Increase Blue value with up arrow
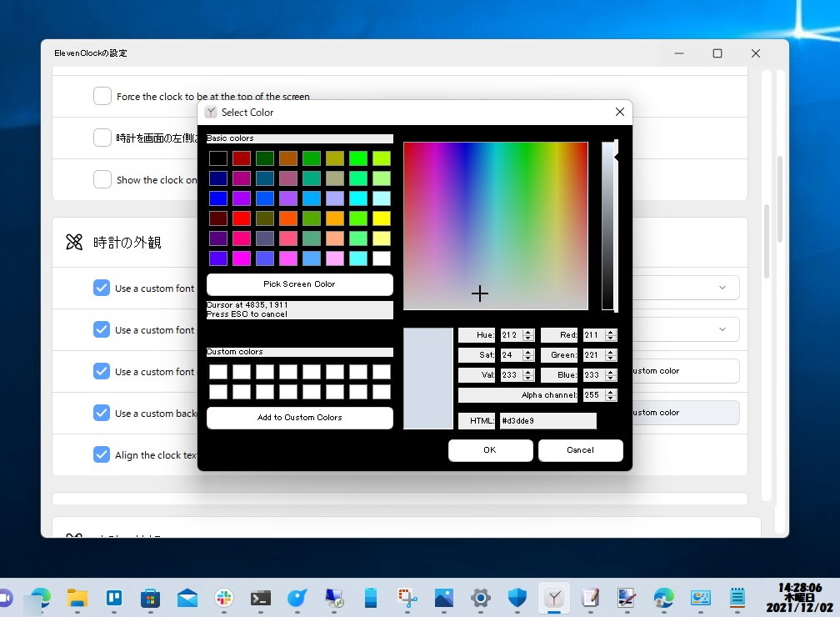This screenshot has width=840, height=617. (x=611, y=372)
